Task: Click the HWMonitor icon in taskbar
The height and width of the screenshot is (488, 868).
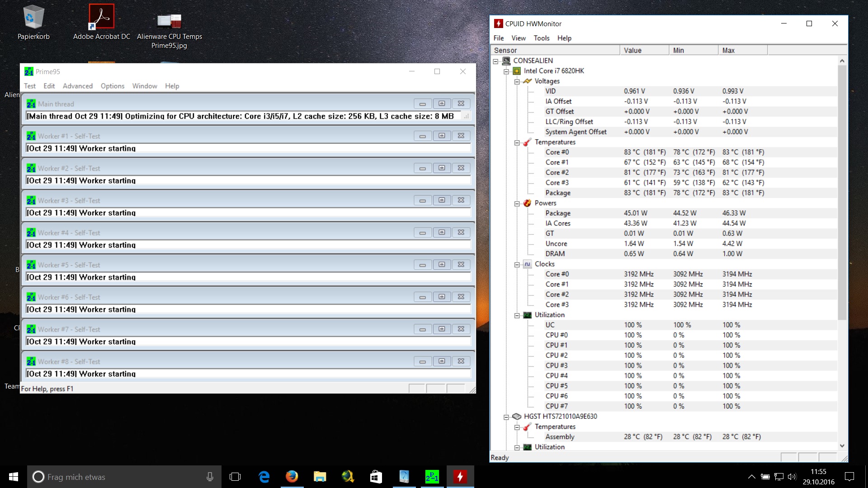Action: click(460, 477)
